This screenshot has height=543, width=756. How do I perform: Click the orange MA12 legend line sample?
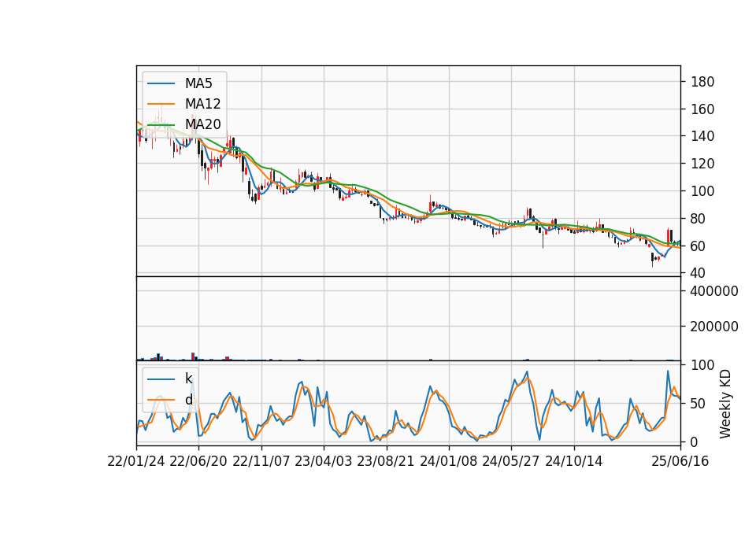pyautogui.click(x=161, y=104)
